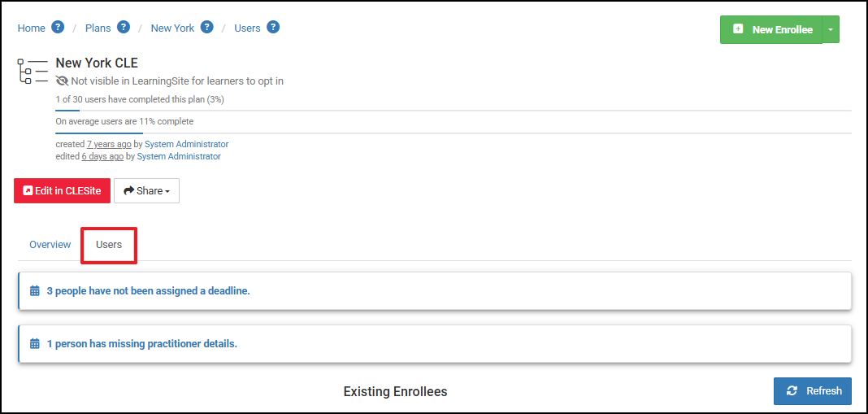The height and width of the screenshot is (414, 868).
Task: Click calendar icon in deadline alert
Action: 35,291
